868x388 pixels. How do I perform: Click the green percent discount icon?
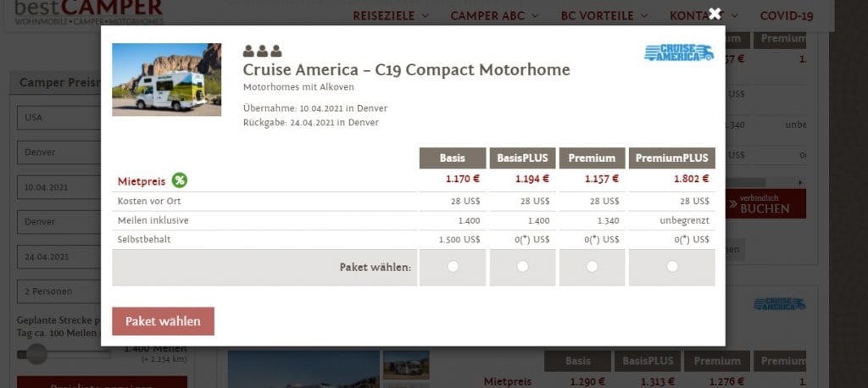tap(180, 180)
